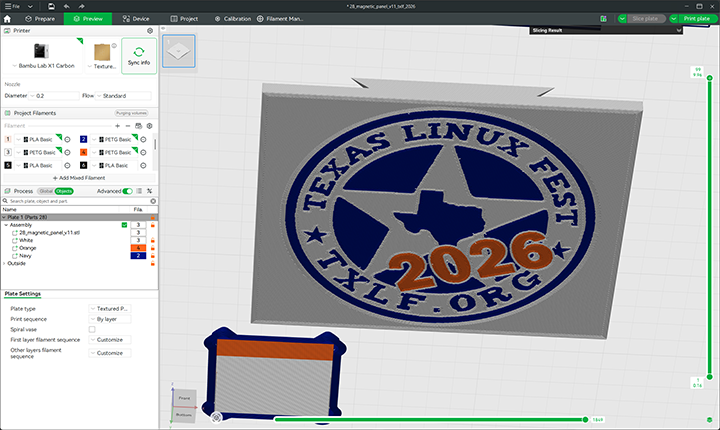Toggle the Advanced mode switch
Image resolution: width=720 pixels, height=430 pixels.
(x=128, y=191)
